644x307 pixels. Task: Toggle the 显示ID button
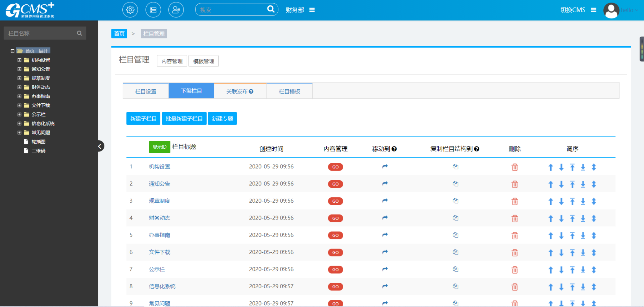[x=159, y=147]
